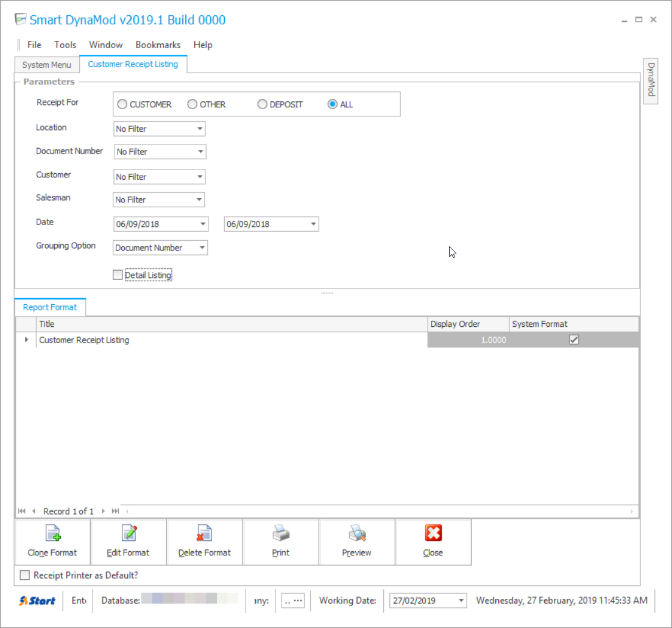
Task: Open the File menu
Action: point(34,45)
